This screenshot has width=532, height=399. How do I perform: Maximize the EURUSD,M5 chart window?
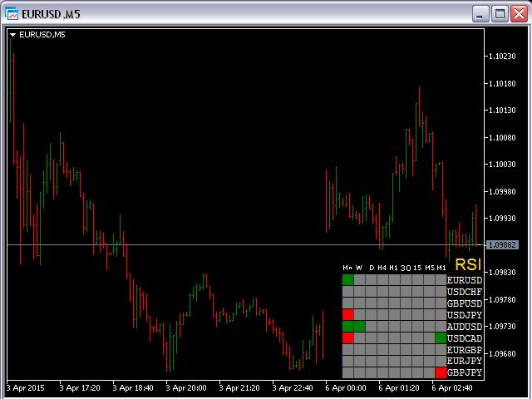500,14
